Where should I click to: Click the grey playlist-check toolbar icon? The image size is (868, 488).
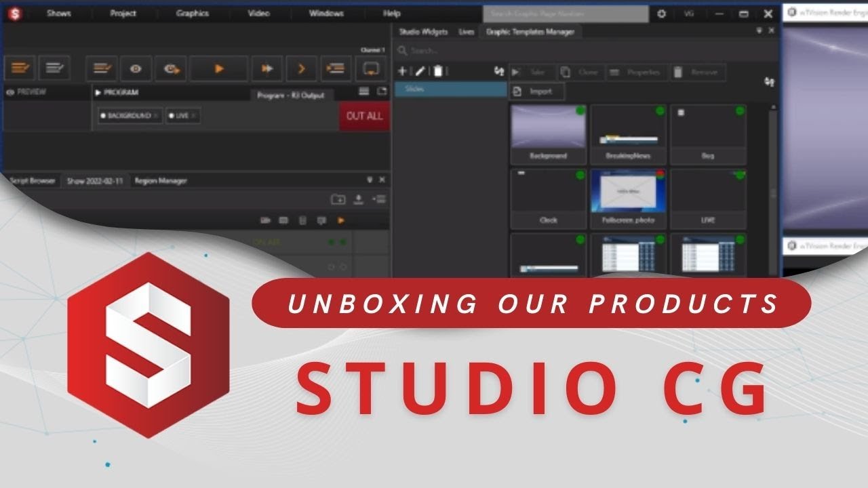click(54, 68)
